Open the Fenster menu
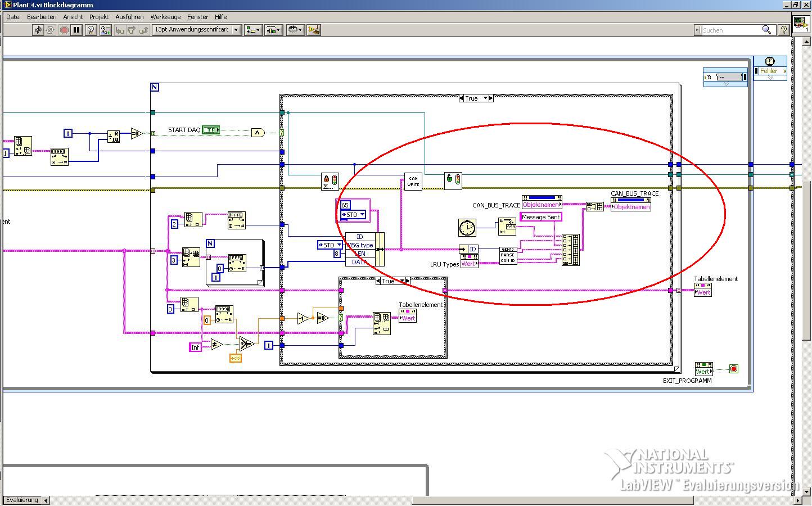This screenshot has height=506, width=812. pyautogui.click(x=197, y=17)
